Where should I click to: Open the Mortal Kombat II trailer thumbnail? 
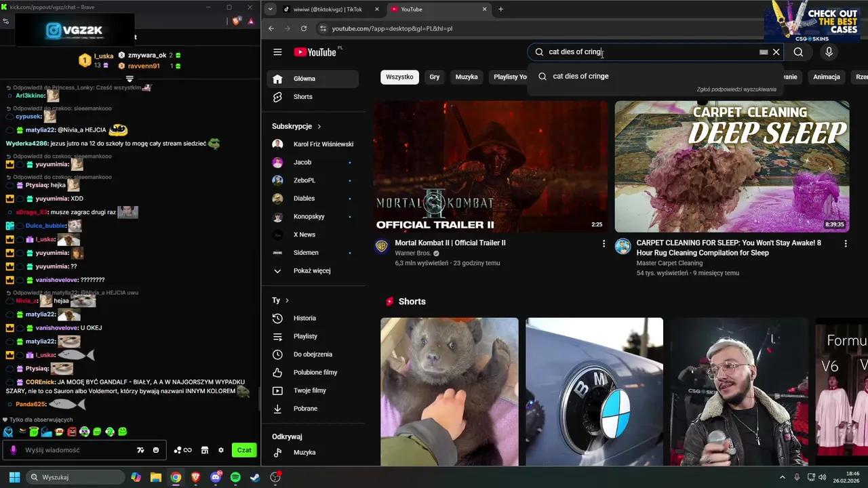(491, 167)
